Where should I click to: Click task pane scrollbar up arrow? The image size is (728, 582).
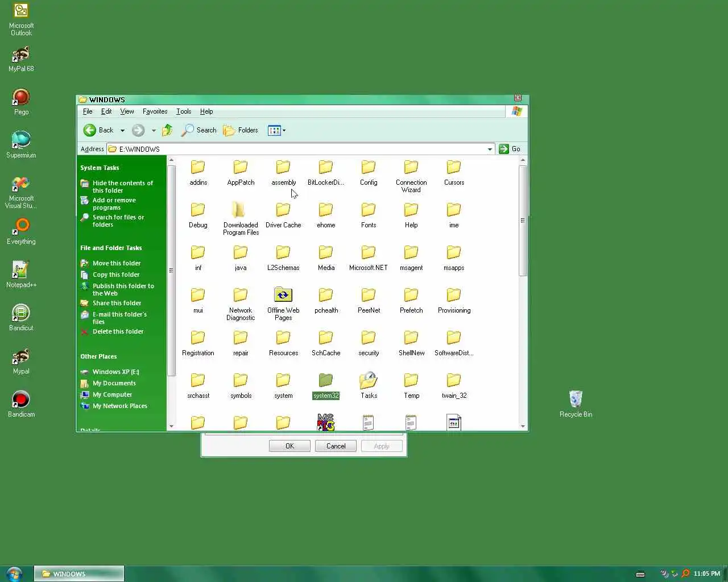click(x=171, y=161)
